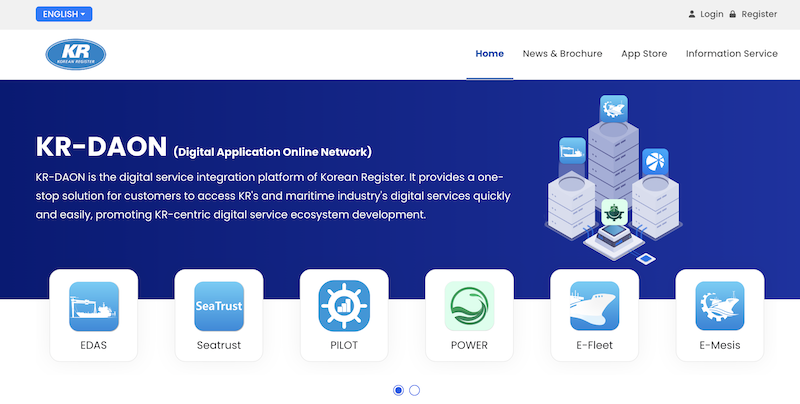The image size is (800, 404).
Task: Click the padlock icon beside Register
Action: pyautogui.click(x=733, y=14)
